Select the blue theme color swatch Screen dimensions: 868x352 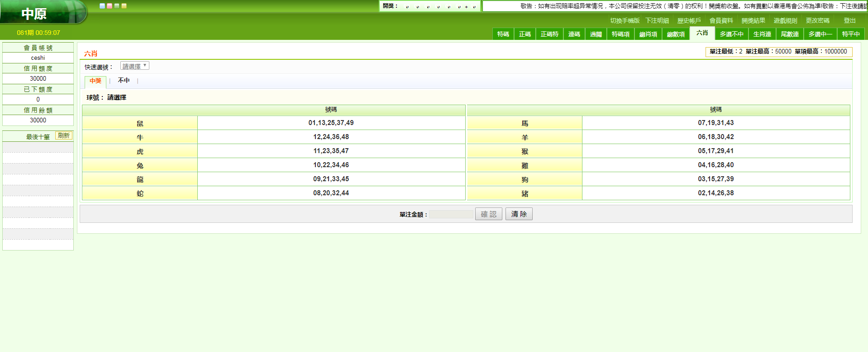coord(102,6)
